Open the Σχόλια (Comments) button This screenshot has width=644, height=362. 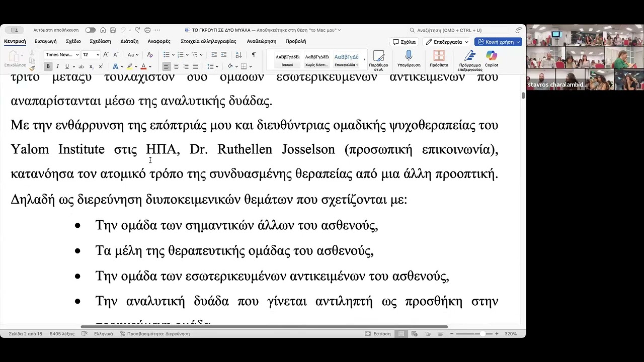(x=405, y=42)
